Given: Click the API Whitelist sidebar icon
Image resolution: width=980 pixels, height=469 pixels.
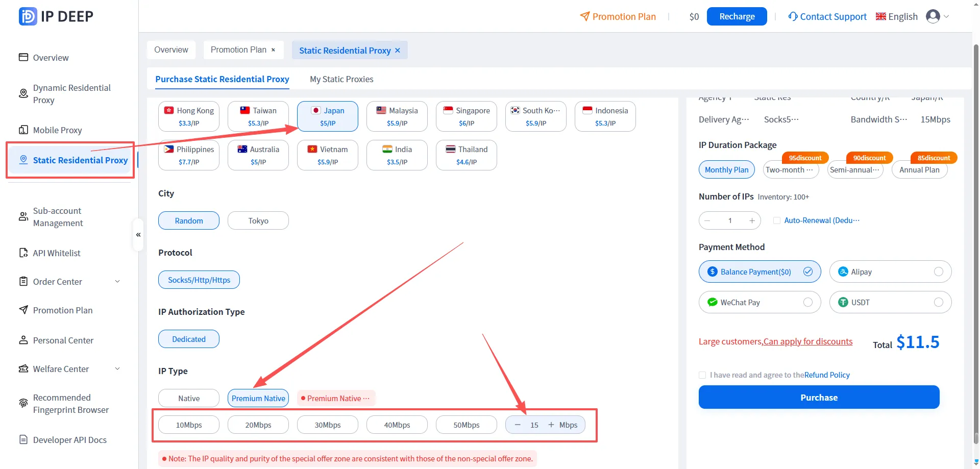Looking at the screenshot, I should pyautogui.click(x=23, y=253).
